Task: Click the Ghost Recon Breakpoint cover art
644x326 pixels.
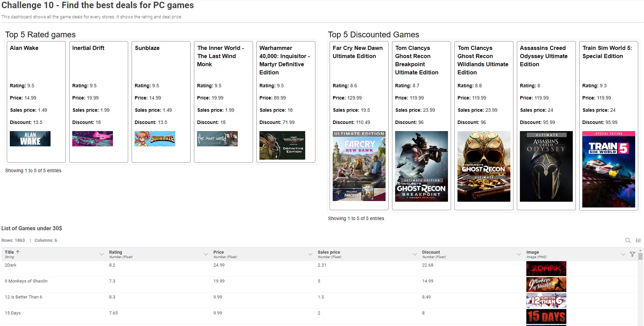Action: tap(422, 166)
